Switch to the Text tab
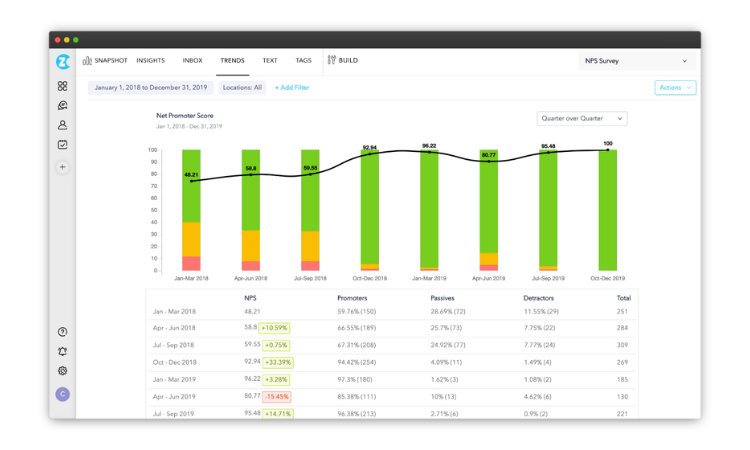750x450 pixels. [x=270, y=61]
